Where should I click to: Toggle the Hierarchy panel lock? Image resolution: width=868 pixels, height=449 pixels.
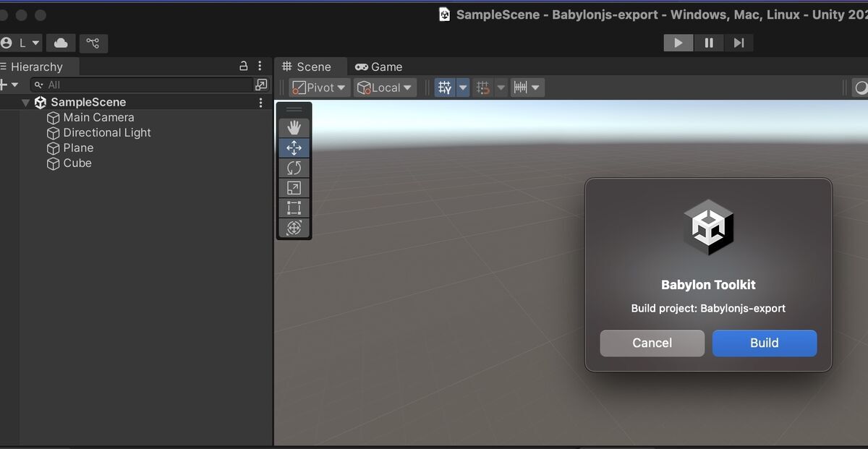pyautogui.click(x=244, y=66)
